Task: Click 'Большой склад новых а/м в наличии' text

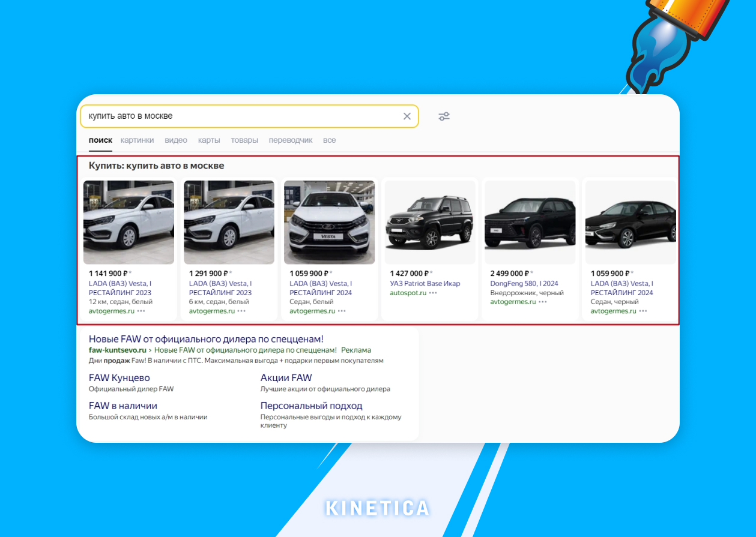Action: tap(148, 416)
